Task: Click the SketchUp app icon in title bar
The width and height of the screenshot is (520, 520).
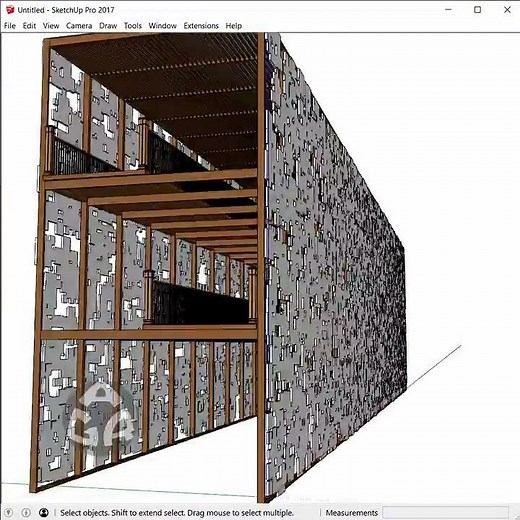Action: [x=10, y=10]
